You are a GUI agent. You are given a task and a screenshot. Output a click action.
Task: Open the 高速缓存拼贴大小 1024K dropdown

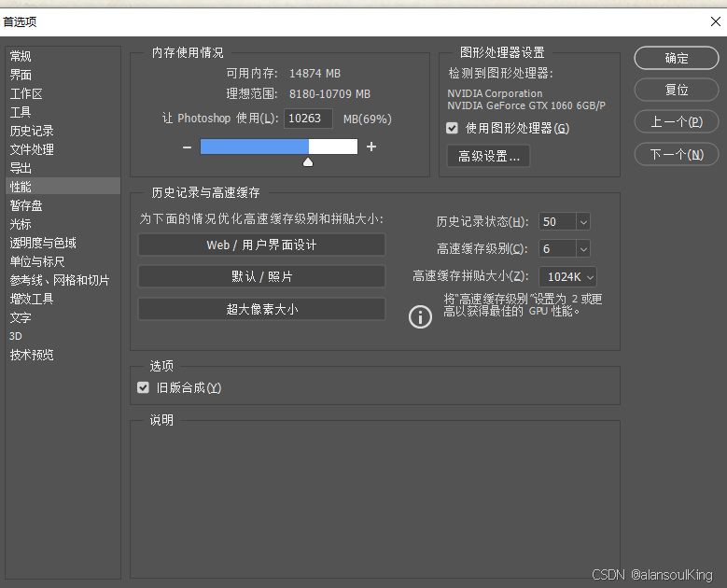pos(567,277)
